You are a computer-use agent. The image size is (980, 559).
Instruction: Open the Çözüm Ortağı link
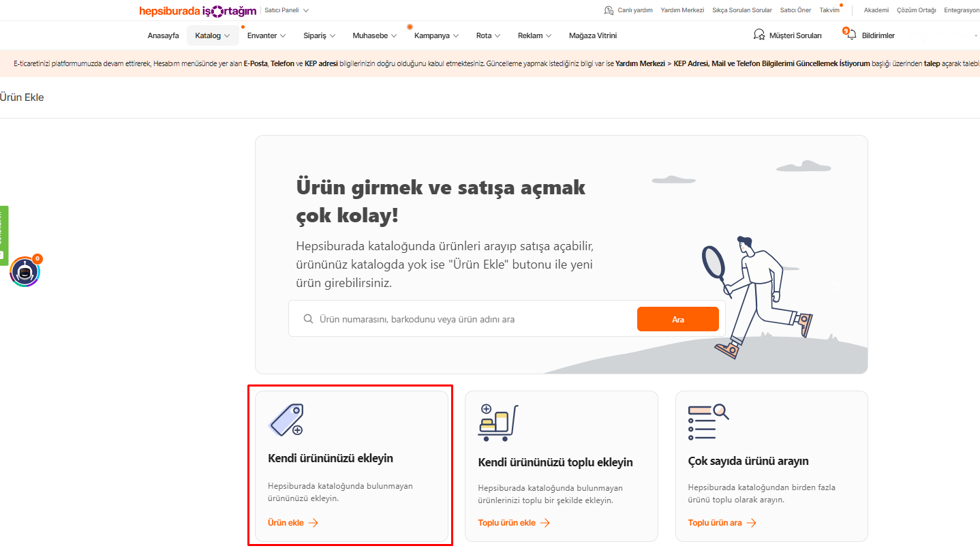click(x=917, y=10)
